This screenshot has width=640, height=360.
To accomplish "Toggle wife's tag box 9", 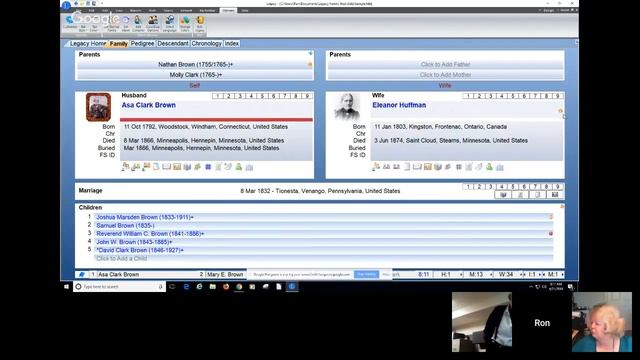I will (x=558, y=96).
